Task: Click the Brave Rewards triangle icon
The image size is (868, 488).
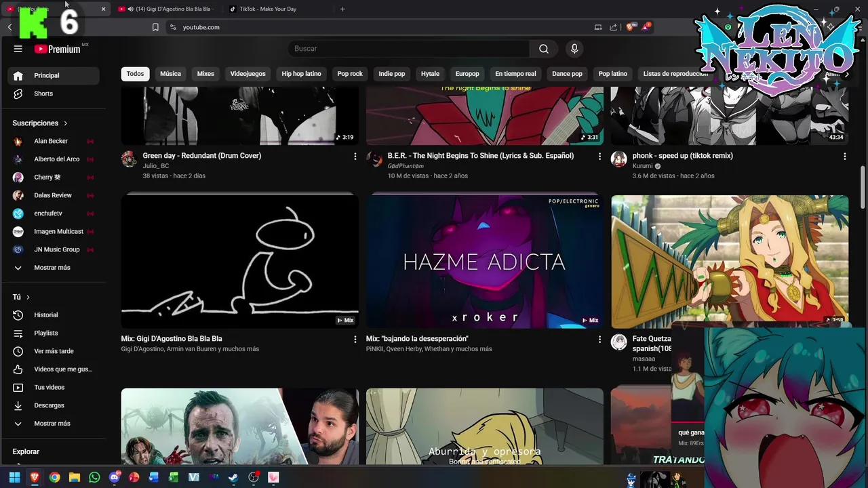Action: click(646, 27)
